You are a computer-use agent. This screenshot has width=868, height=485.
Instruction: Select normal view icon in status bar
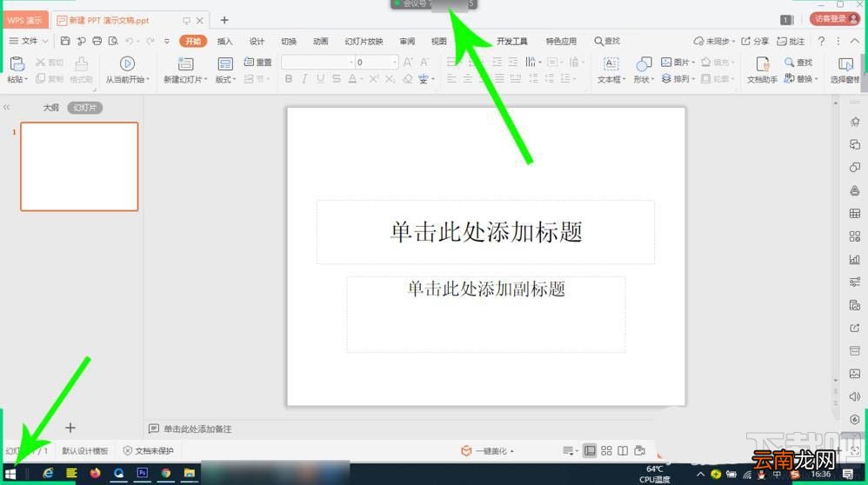[x=590, y=451]
